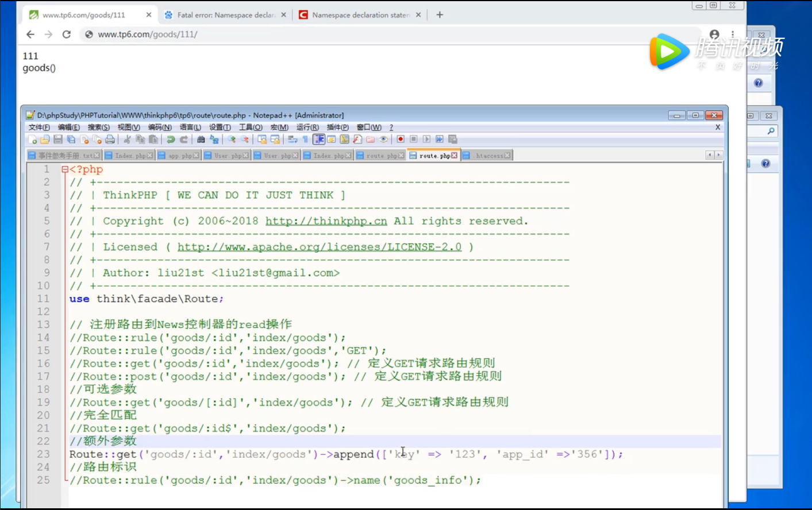Viewport: 812px width, 510px height.
Task: Zoom in on the editor text
Action: (x=232, y=140)
